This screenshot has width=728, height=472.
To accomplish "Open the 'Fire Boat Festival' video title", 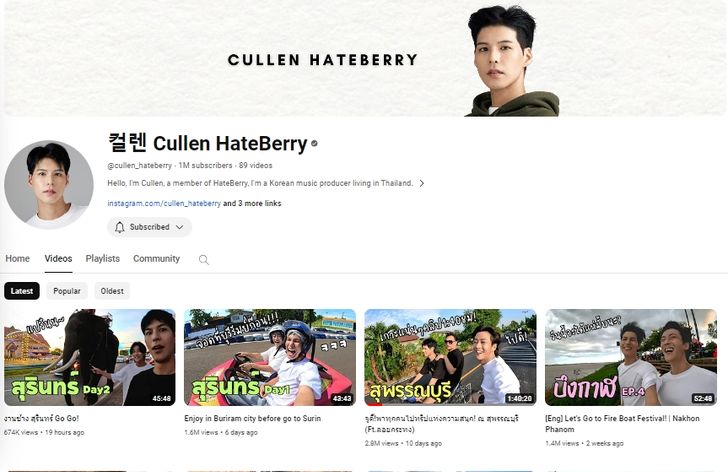I will pos(622,424).
